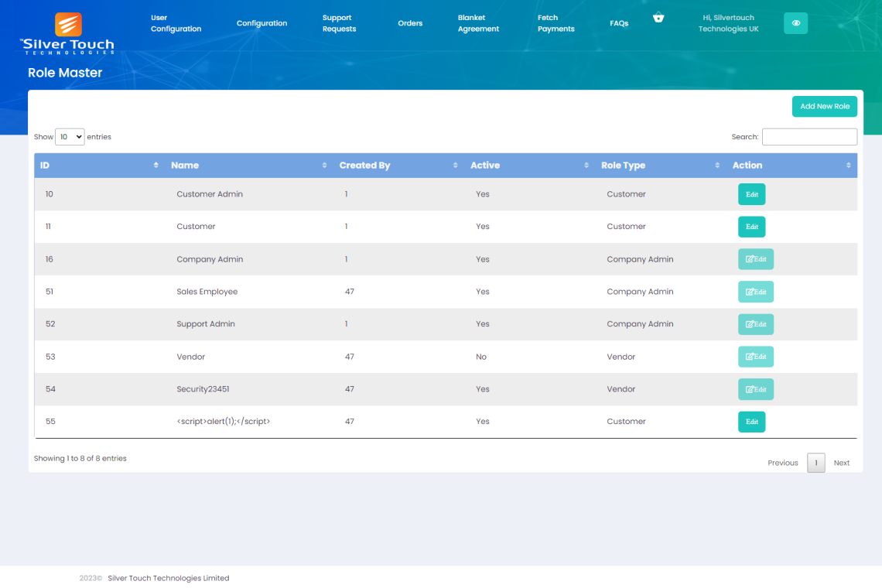This screenshot has width=882, height=588.
Task: Click the Support Admin name cell
Action: tap(206, 323)
